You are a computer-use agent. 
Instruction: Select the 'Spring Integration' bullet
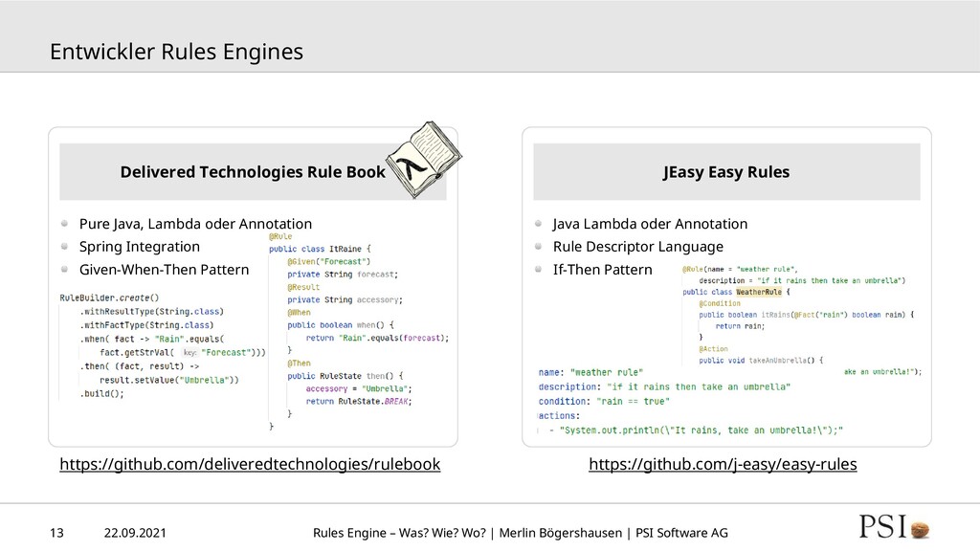[140, 247]
